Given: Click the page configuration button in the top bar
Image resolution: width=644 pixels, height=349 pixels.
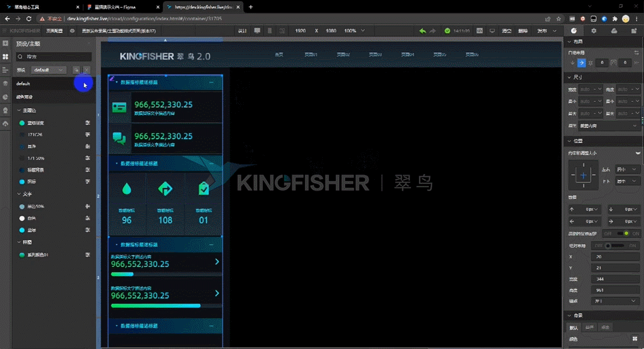Looking at the screenshot, I should [54, 31].
